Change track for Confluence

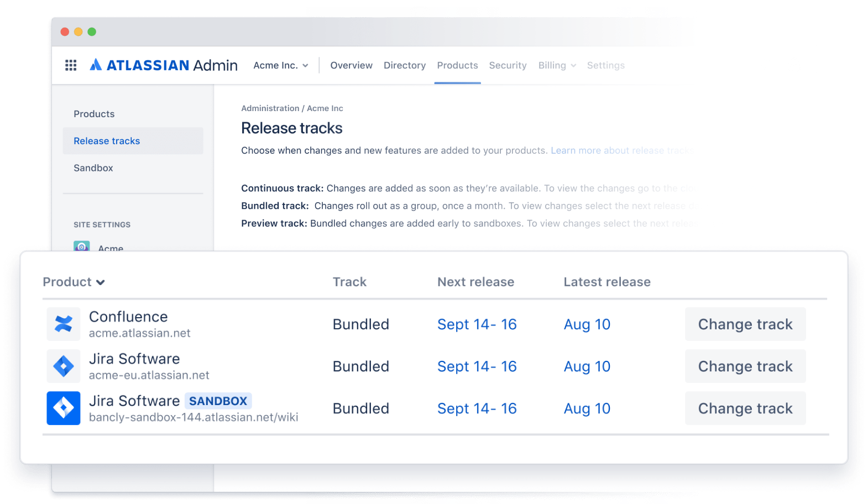pyautogui.click(x=745, y=324)
